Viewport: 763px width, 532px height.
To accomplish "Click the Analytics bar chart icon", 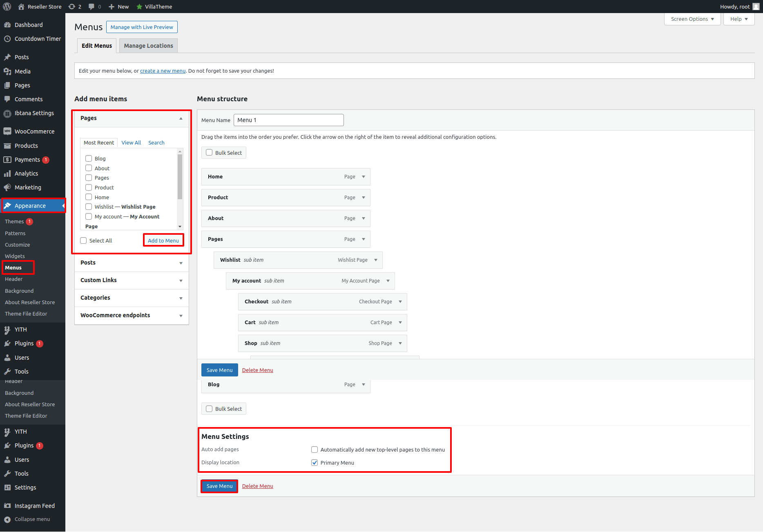I will click(x=7, y=174).
